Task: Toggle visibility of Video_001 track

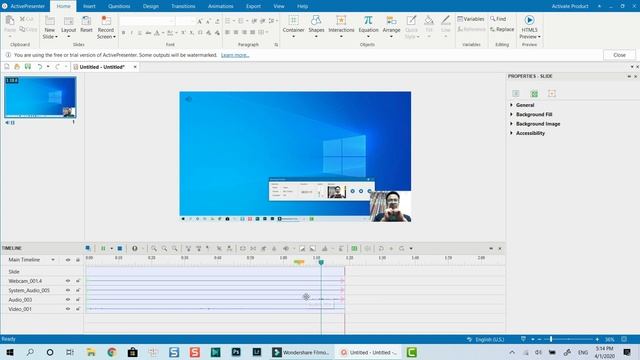Action: [x=68, y=309]
